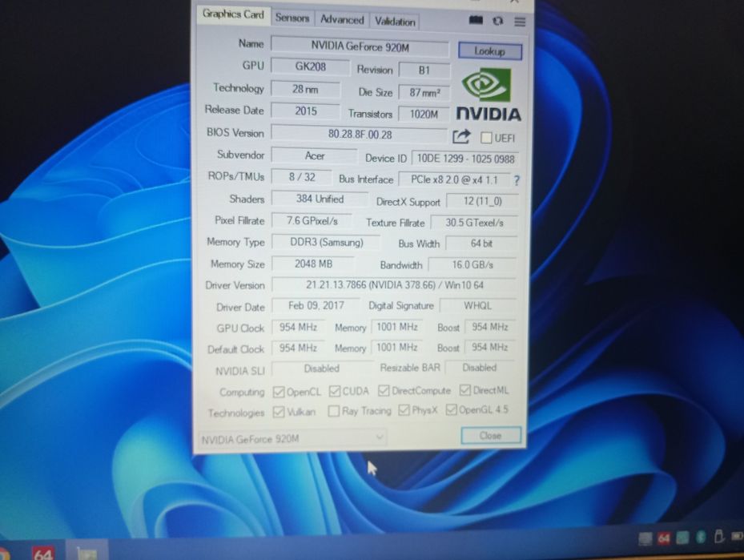Click the Device ID value 10DE 1299
Image resolution: width=744 pixels, height=560 pixels.
click(x=465, y=158)
